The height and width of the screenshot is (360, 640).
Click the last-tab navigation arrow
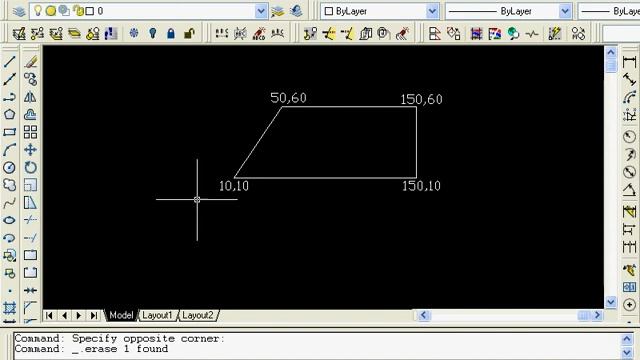point(94,315)
